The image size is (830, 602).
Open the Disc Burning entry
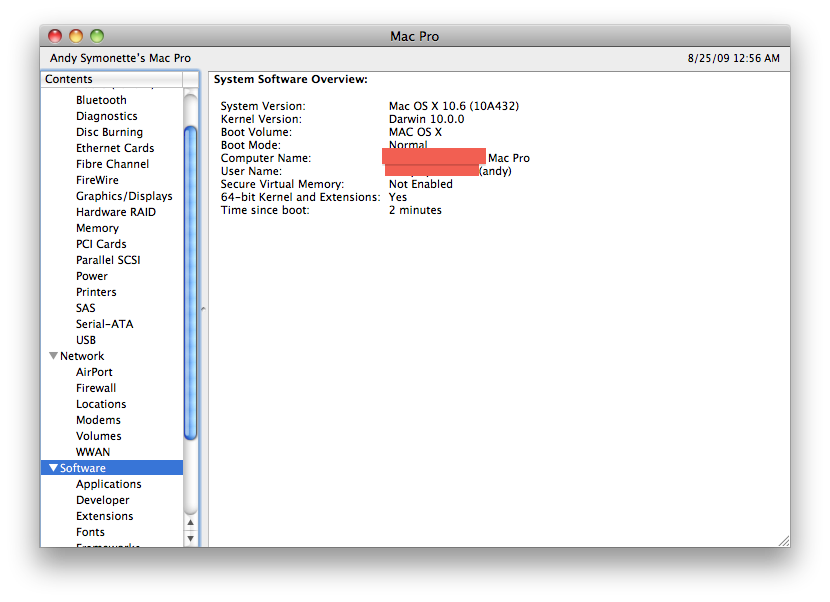109,132
